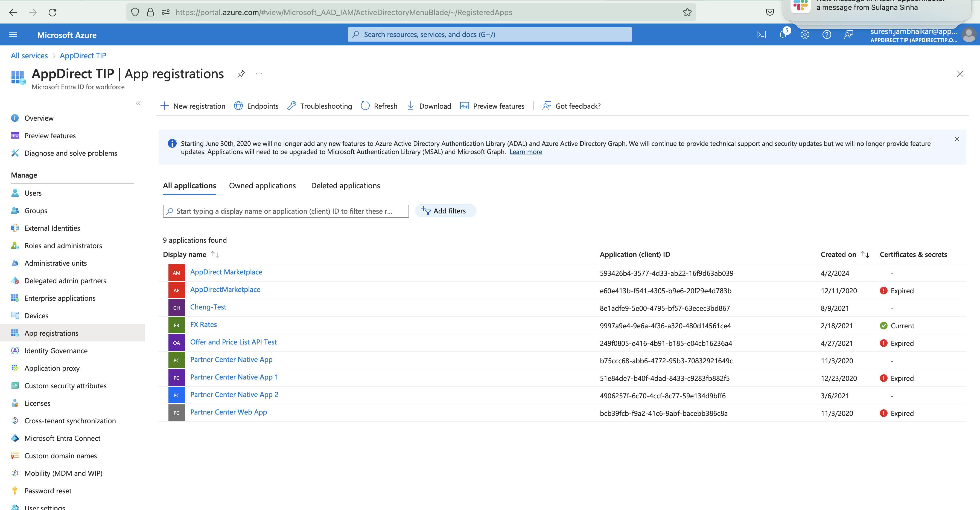Collapse the left navigation pane
Viewport: 980px width, 510px height.
click(x=138, y=103)
